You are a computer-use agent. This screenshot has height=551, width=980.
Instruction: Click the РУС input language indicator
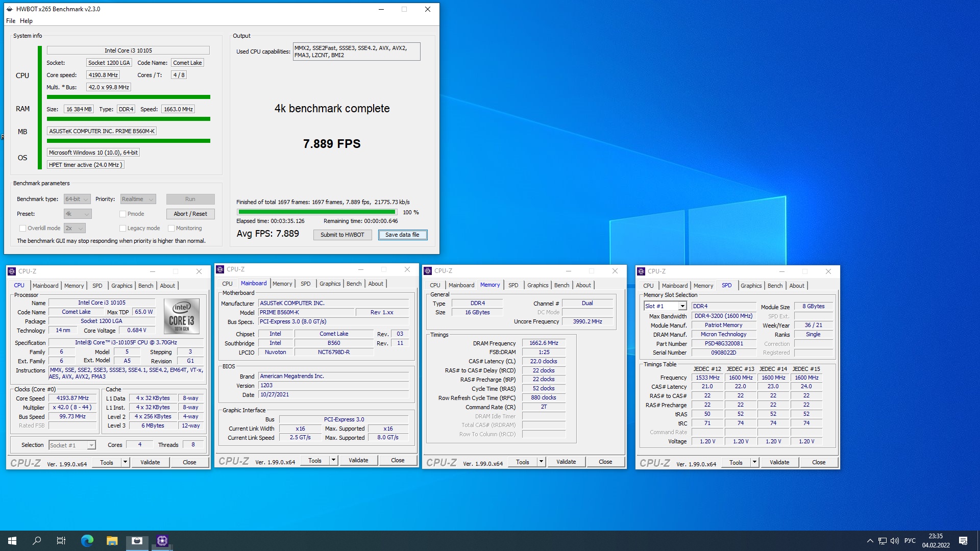click(x=910, y=541)
